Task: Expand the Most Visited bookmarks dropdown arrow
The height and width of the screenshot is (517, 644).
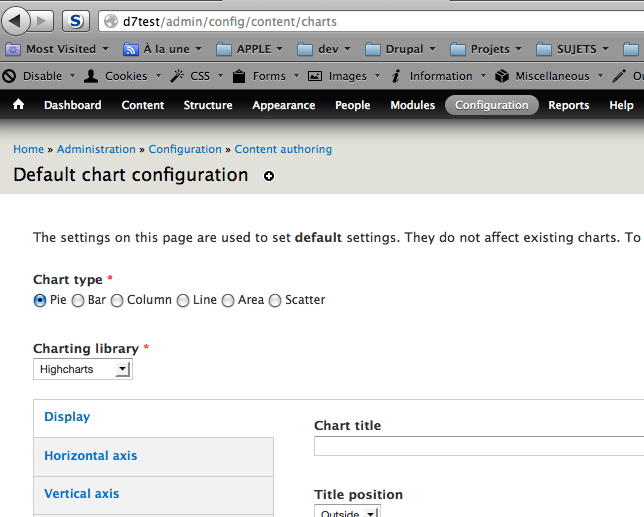Action: 106,49
